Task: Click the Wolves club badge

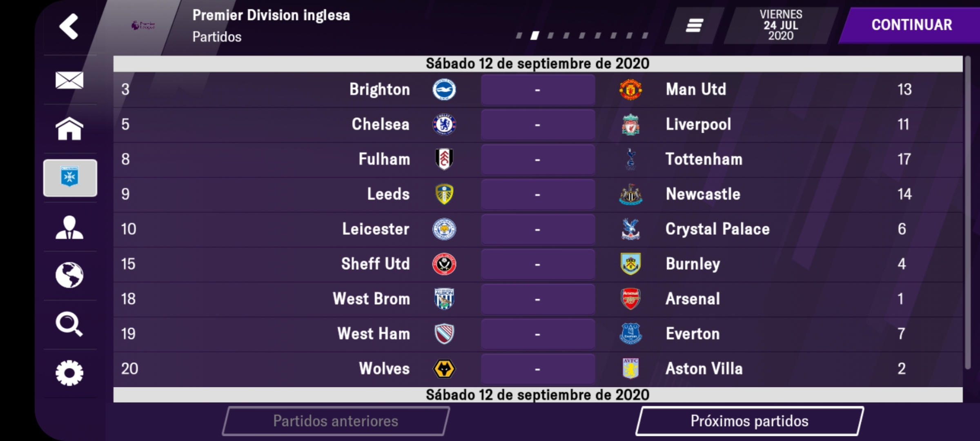Action: point(444,369)
